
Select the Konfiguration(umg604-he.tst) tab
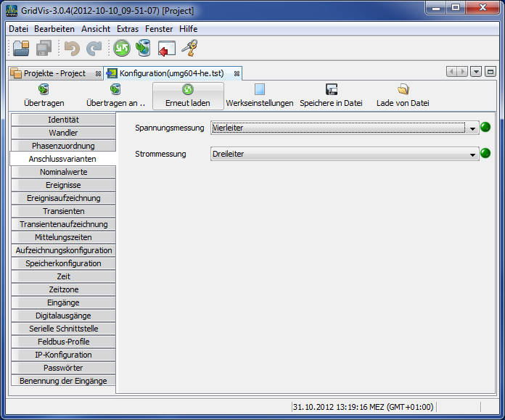172,73
